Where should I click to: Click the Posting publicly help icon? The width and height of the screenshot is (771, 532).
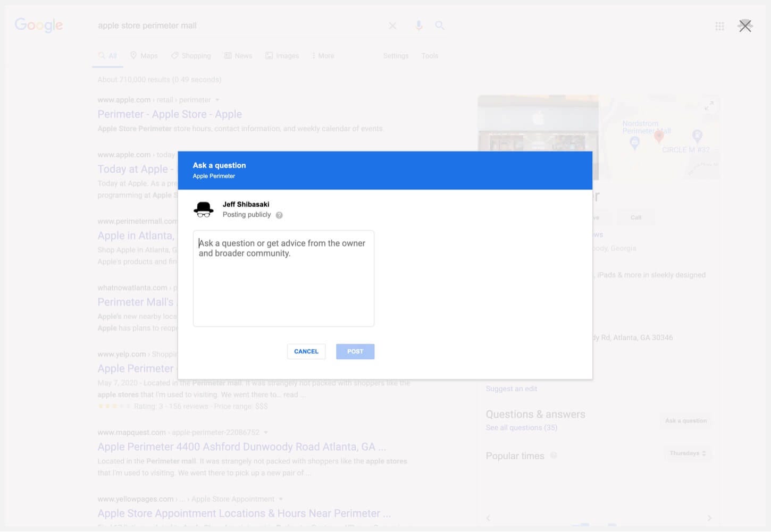[279, 215]
